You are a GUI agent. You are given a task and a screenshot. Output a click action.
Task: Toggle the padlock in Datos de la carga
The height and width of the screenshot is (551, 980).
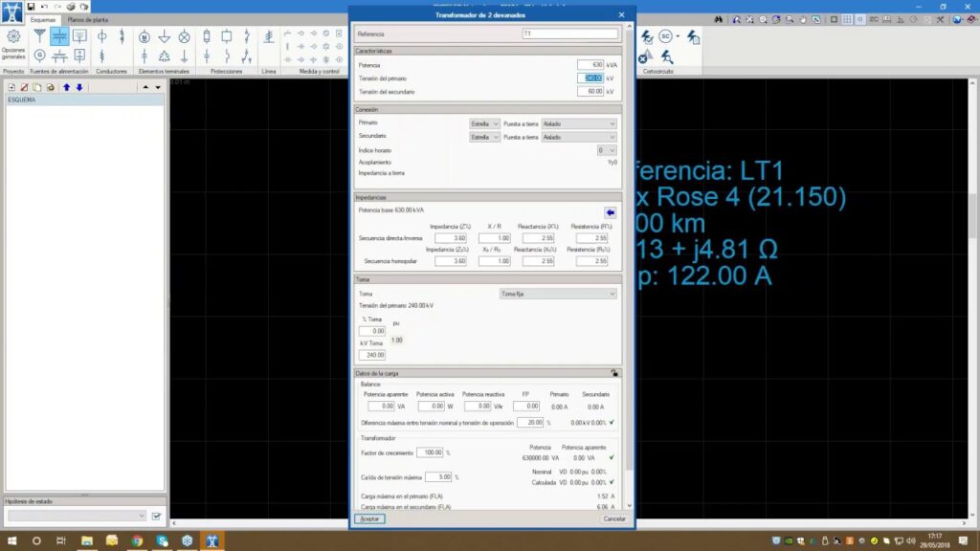[x=613, y=373]
